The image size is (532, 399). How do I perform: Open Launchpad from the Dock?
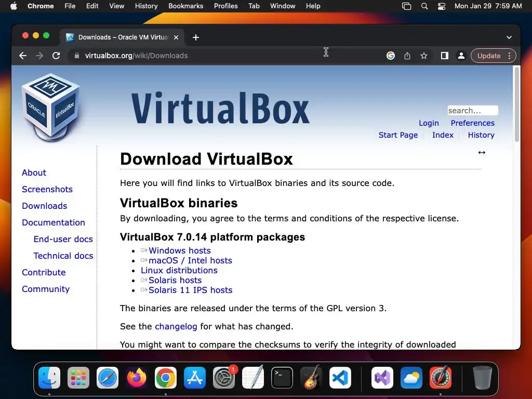78,378
